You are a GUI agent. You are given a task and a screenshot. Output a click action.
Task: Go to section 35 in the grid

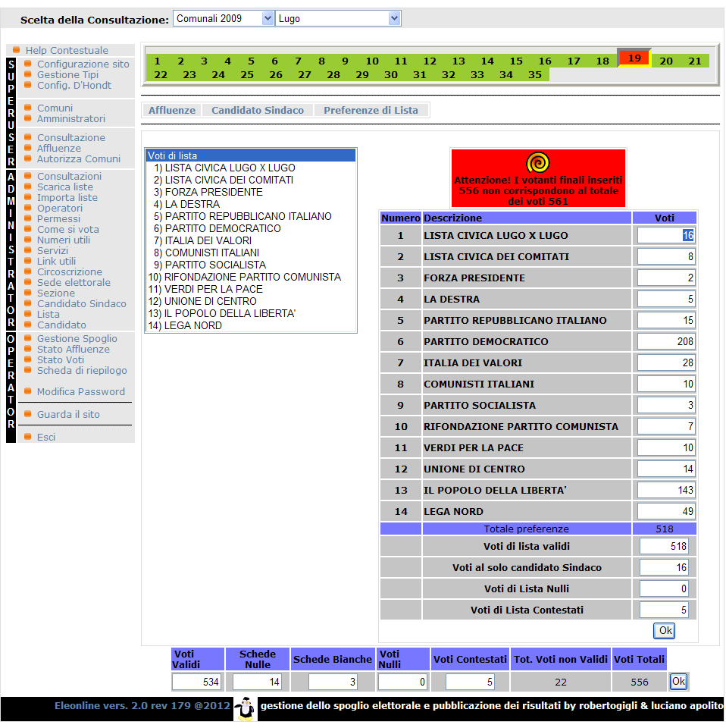pos(535,74)
